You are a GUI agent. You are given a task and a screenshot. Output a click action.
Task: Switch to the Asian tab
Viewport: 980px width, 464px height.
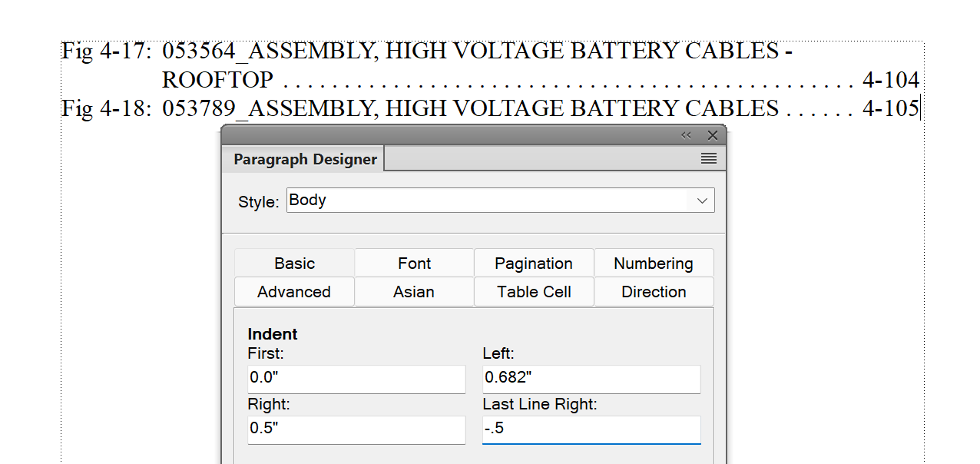[413, 292]
